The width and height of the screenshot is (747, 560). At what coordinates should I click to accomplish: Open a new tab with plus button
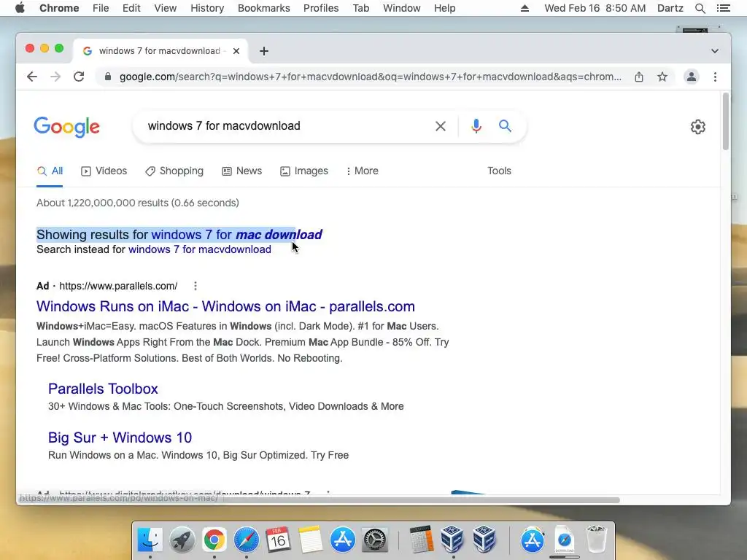coord(264,51)
